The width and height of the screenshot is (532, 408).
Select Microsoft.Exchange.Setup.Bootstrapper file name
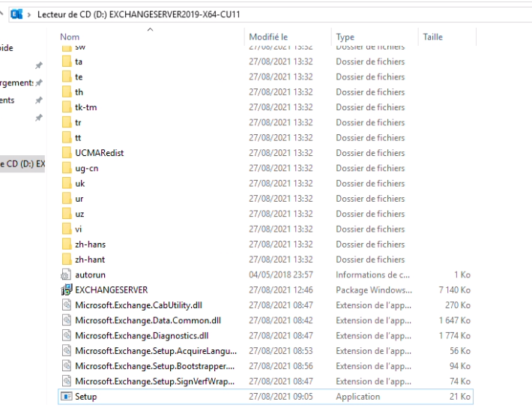(x=154, y=366)
